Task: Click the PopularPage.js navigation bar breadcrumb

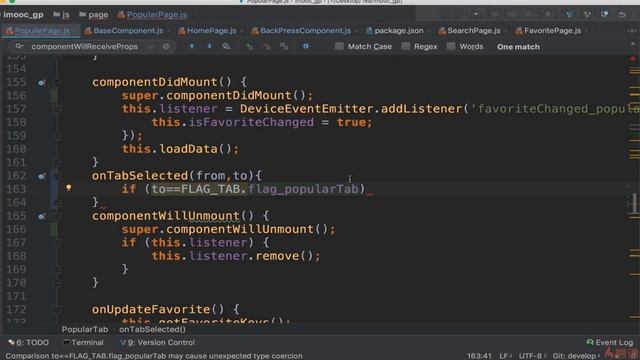Action: point(152,15)
